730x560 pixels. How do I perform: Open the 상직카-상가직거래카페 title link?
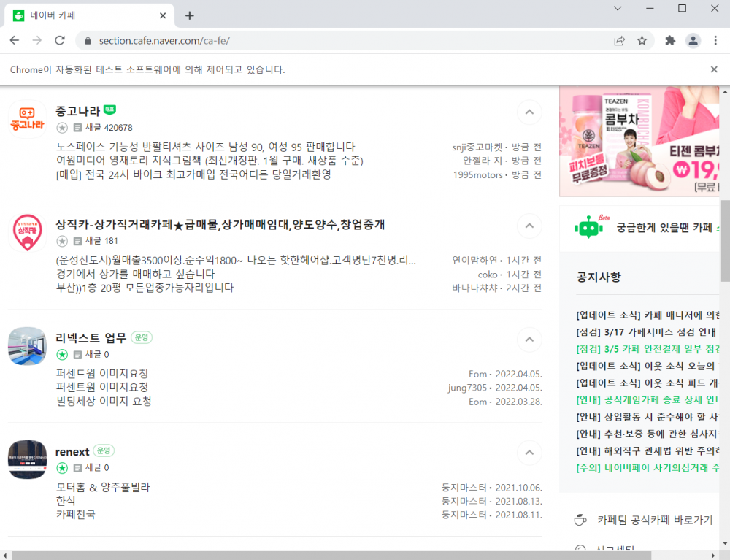pos(220,225)
